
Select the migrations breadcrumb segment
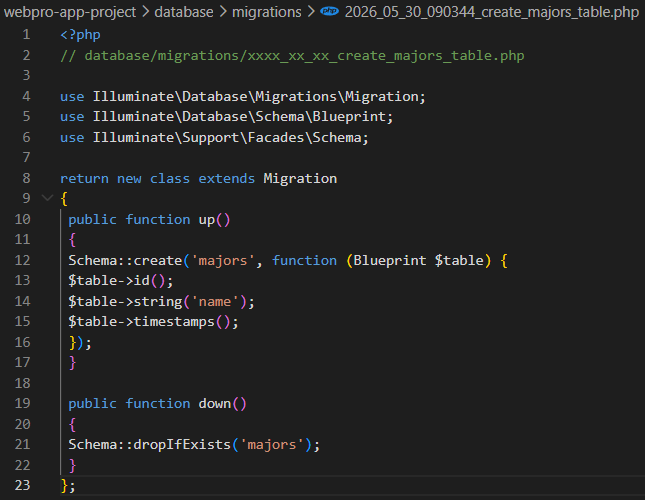tap(267, 12)
